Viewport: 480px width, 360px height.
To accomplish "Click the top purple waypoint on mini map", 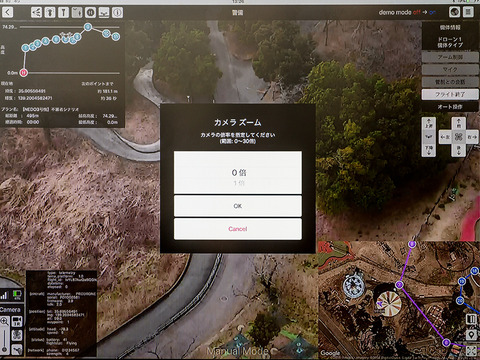I will tap(412, 244).
